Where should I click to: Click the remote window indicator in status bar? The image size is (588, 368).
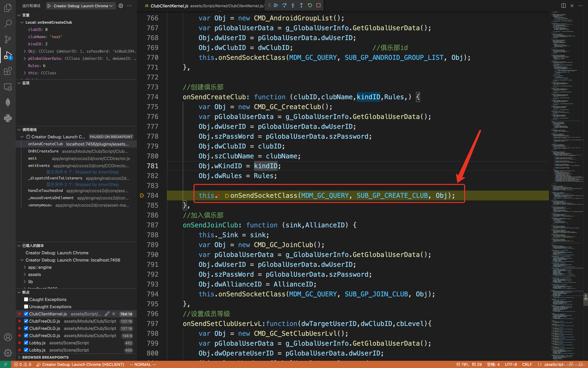tap(5, 364)
